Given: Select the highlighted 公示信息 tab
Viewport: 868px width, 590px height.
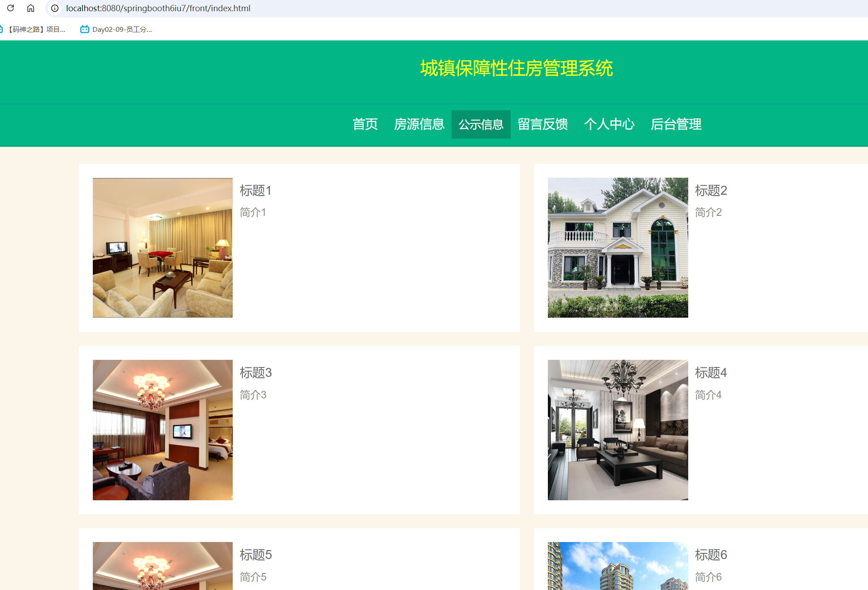Looking at the screenshot, I should click(x=481, y=124).
